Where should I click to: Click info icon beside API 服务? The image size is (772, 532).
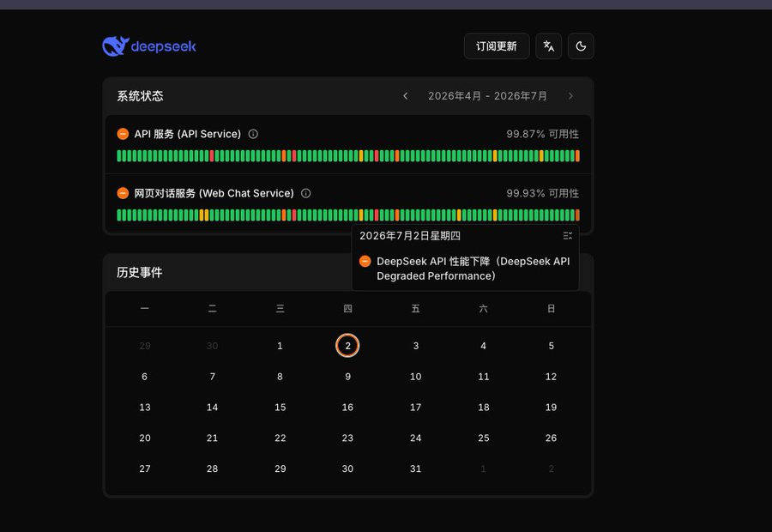[x=253, y=134]
